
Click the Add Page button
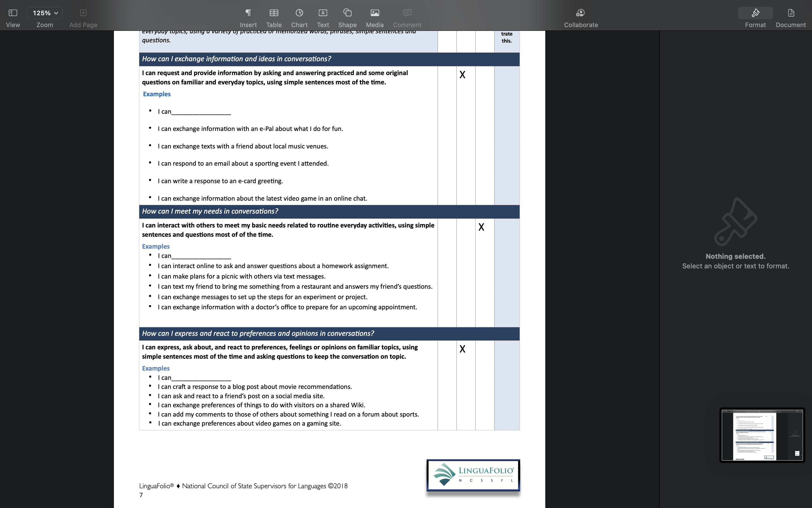pos(83,17)
